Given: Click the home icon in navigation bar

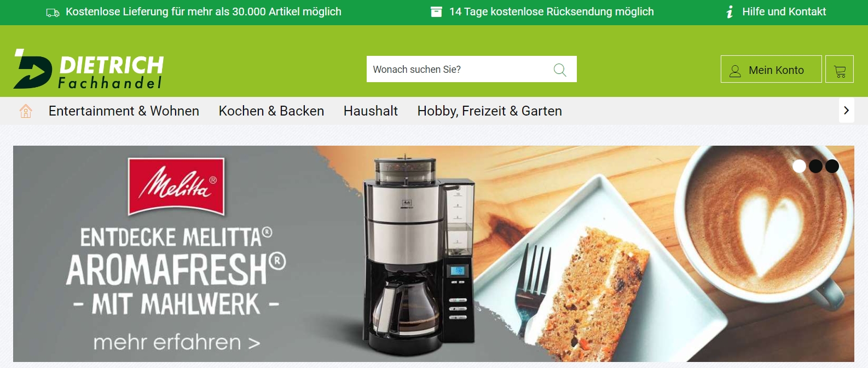Looking at the screenshot, I should [x=26, y=111].
